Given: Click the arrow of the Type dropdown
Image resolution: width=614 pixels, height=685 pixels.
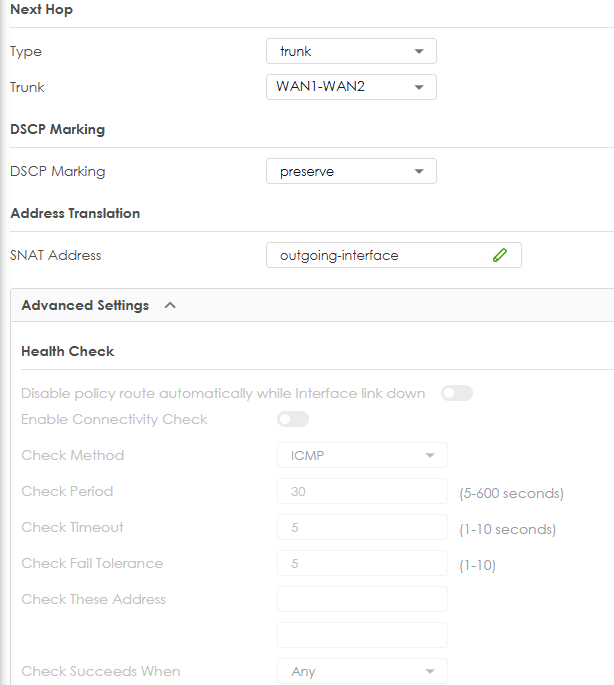Looking at the screenshot, I should (x=419, y=52).
